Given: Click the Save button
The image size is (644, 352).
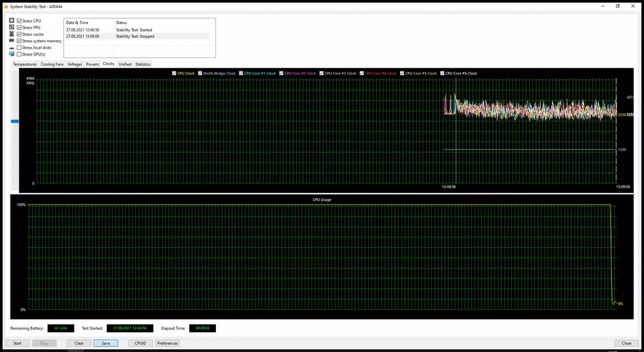Looking at the screenshot, I should coord(106,343).
